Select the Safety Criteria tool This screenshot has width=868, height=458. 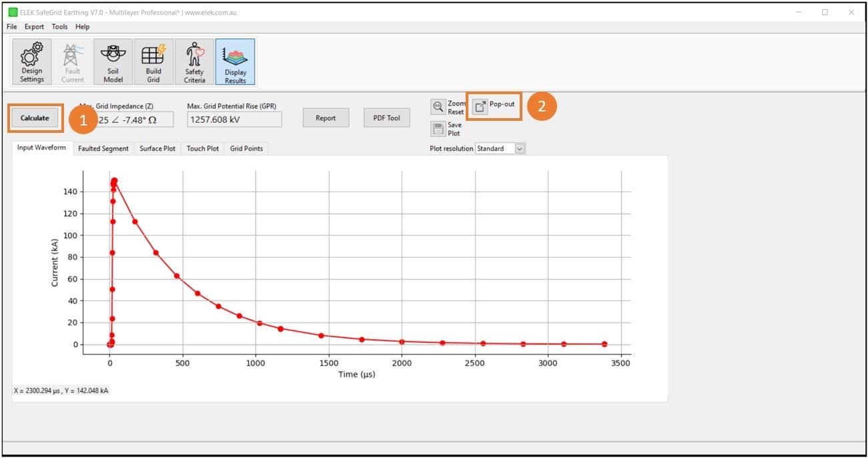(193, 61)
